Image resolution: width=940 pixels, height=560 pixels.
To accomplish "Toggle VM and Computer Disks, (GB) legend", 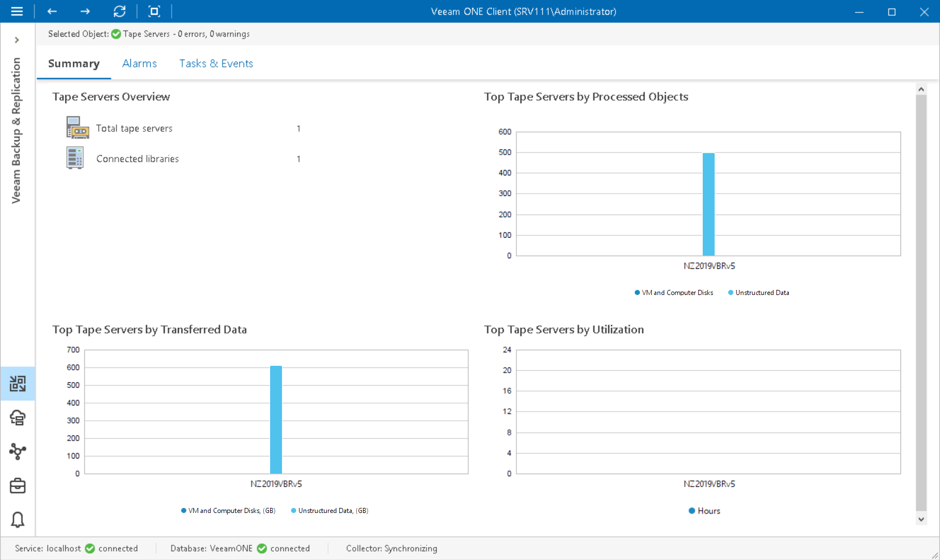I will click(228, 511).
